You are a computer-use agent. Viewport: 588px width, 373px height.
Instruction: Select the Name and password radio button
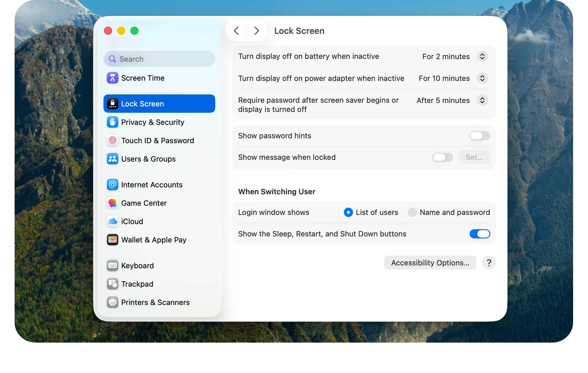tap(412, 212)
